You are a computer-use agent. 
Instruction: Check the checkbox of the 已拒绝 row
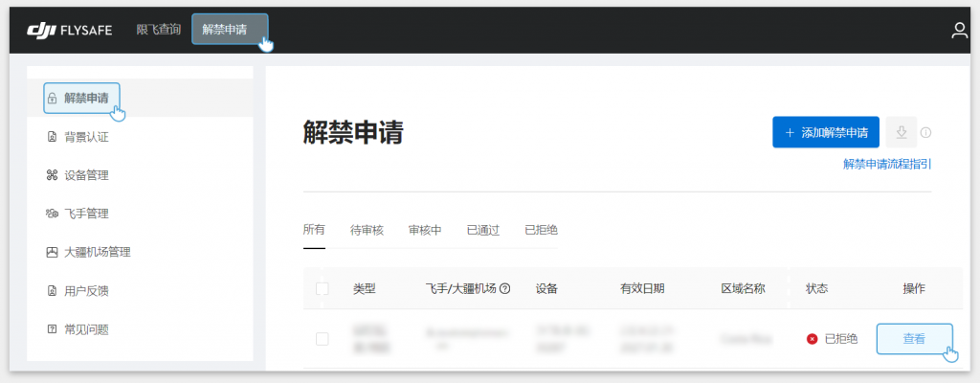click(322, 339)
